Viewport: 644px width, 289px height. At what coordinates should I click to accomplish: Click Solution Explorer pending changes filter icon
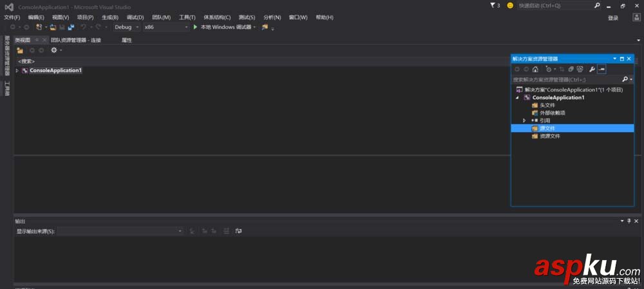[548, 70]
